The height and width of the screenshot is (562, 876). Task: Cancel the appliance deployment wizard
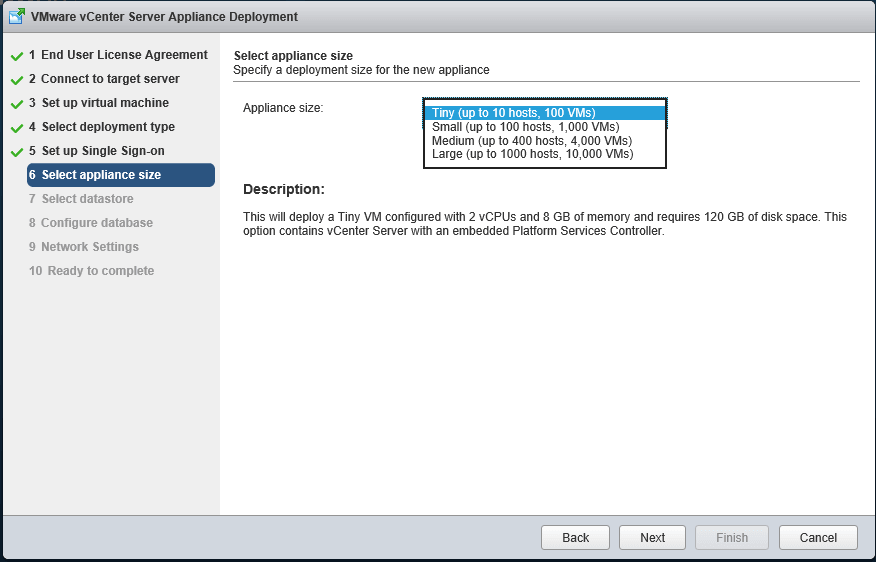(818, 537)
